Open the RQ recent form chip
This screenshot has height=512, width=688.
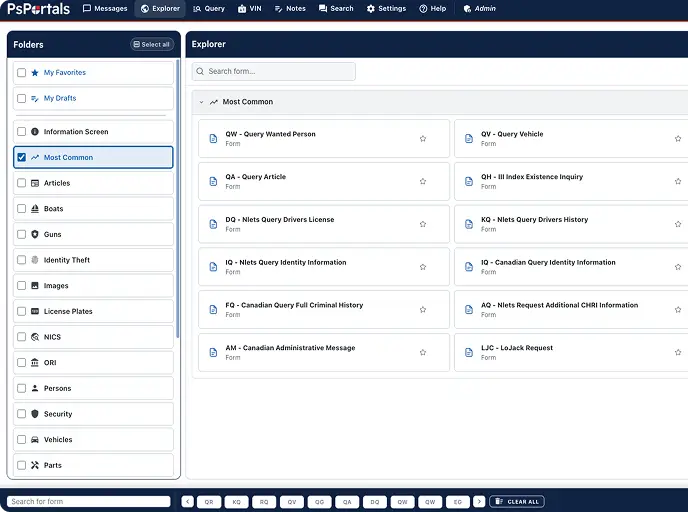pos(264,502)
